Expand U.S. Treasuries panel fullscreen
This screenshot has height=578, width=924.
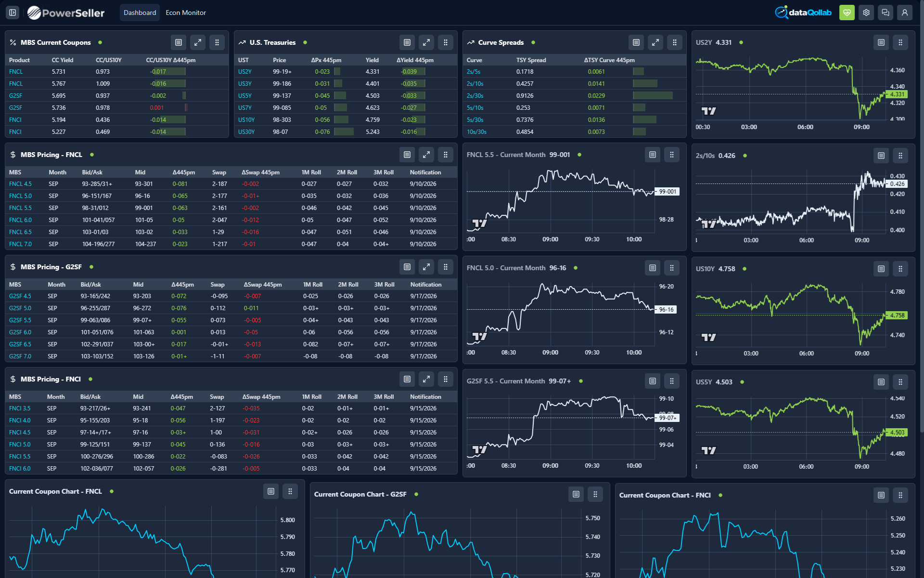click(426, 42)
